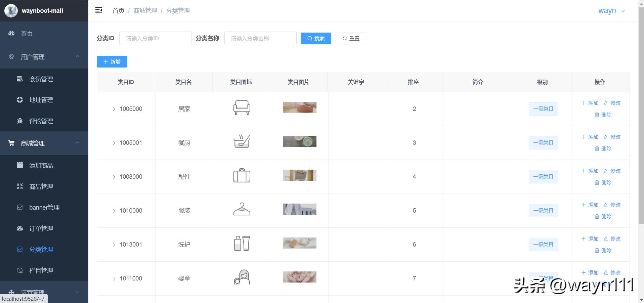Click the 洗护 bottles icon

tap(242, 243)
